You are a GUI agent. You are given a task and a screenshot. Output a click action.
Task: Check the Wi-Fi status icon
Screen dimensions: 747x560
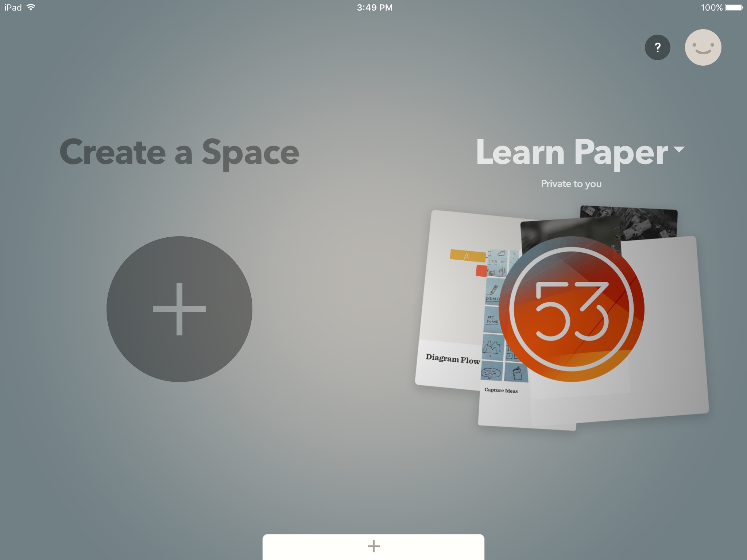tap(31, 7)
